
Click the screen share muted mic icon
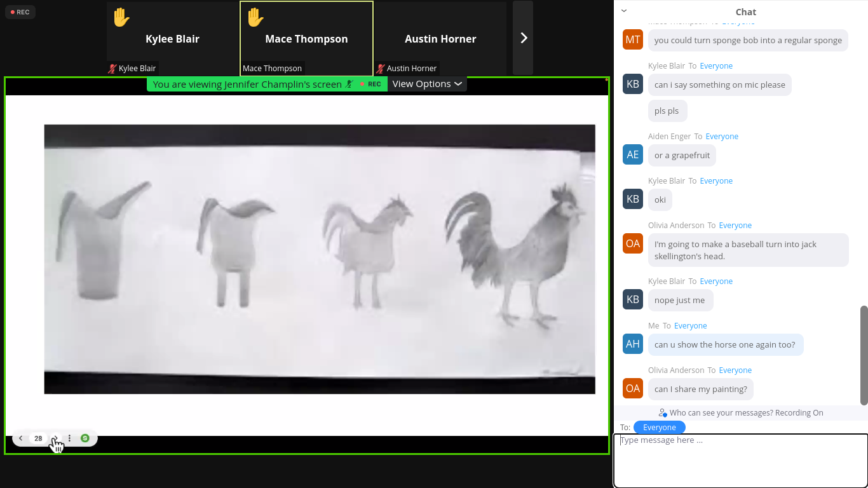tap(349, 84)
